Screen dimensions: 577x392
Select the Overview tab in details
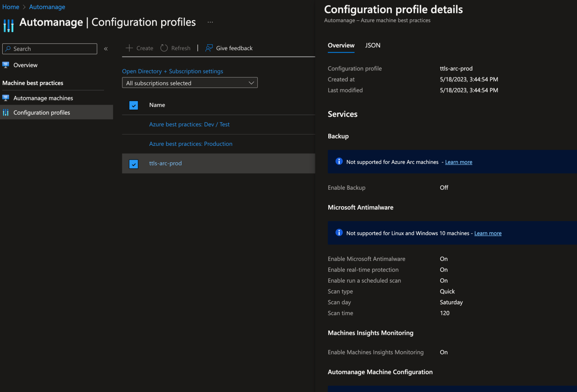pyautogui.click(x=341, y=45)
